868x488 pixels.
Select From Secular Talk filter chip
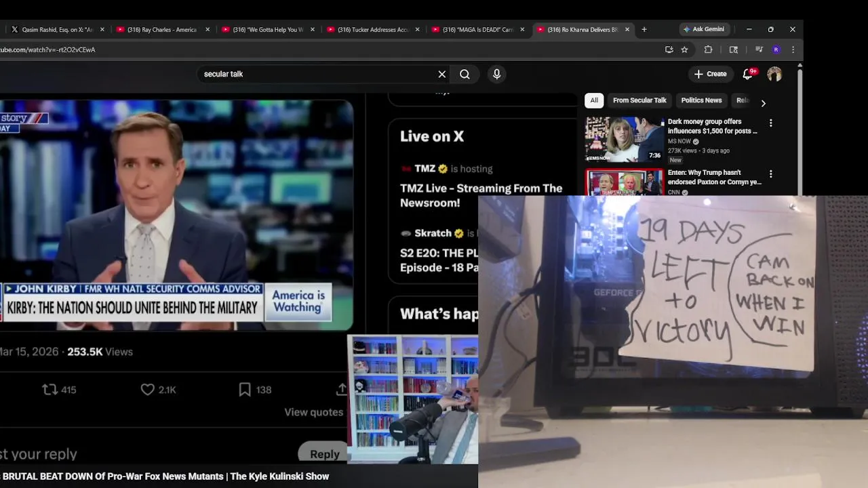[x=639, y=100]
